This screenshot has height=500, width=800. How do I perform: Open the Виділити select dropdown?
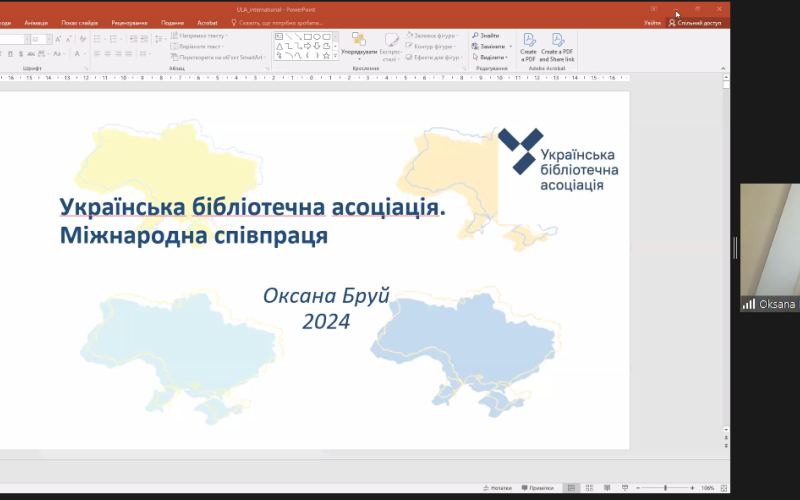[490, 57]
